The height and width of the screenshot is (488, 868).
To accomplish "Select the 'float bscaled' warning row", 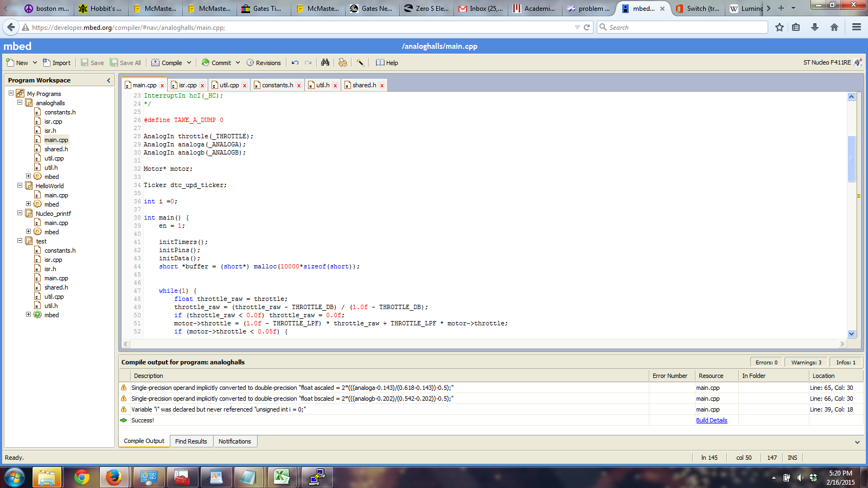I will pyautogui.click(x=491, y=399).
